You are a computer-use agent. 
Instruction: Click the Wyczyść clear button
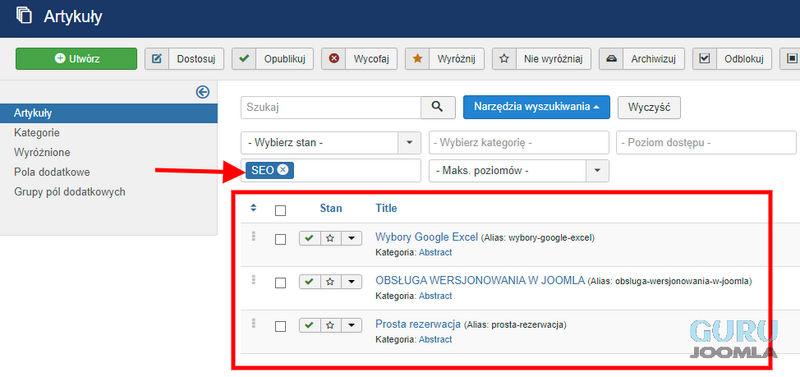pyautogui.click(x=649, y=107)
